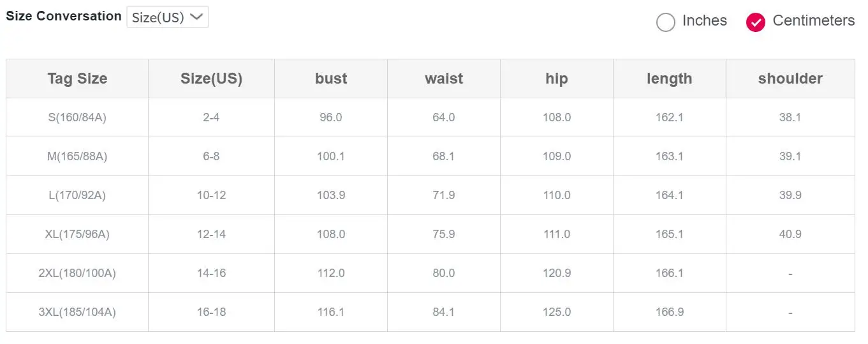Viewport: 868px width, 344px height.
Task: Select the Inches radio button
Action: point(665,22)
